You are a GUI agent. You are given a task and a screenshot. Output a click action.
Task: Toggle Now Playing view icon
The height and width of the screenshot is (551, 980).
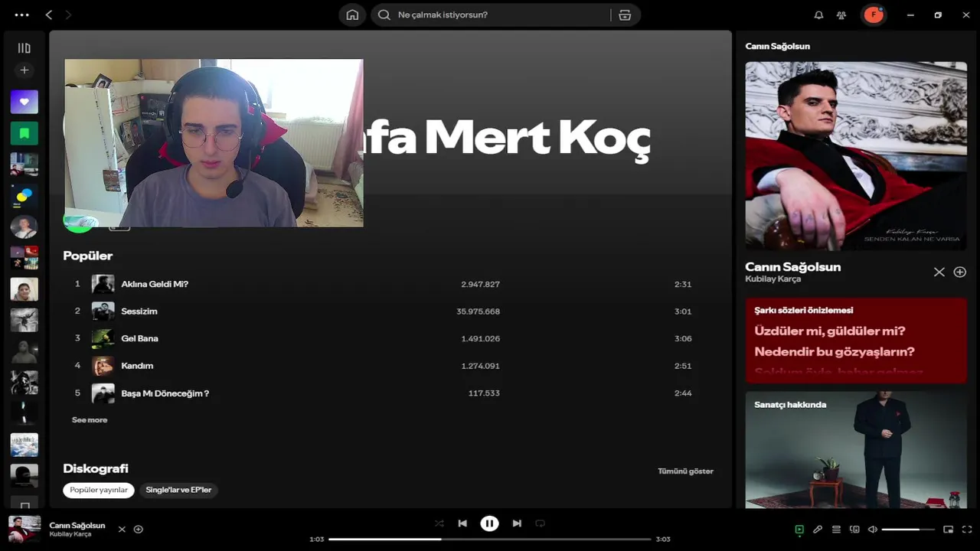point(799,530)
